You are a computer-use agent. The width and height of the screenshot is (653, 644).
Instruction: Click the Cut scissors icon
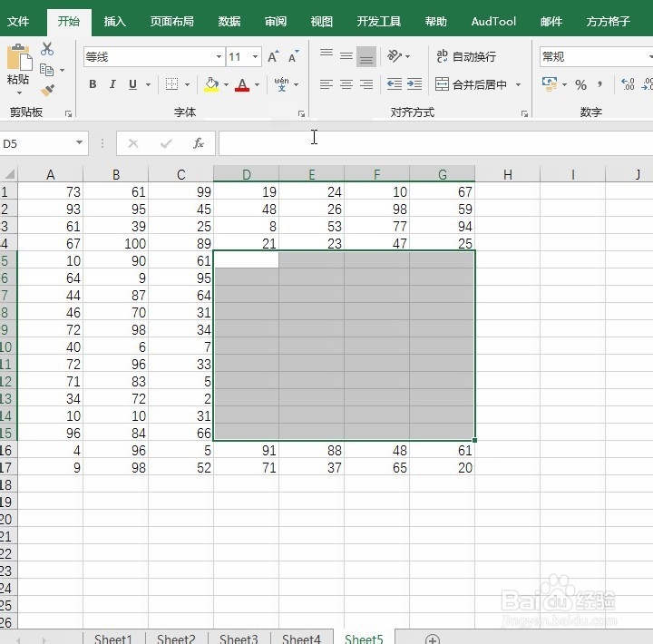(47, 49)
